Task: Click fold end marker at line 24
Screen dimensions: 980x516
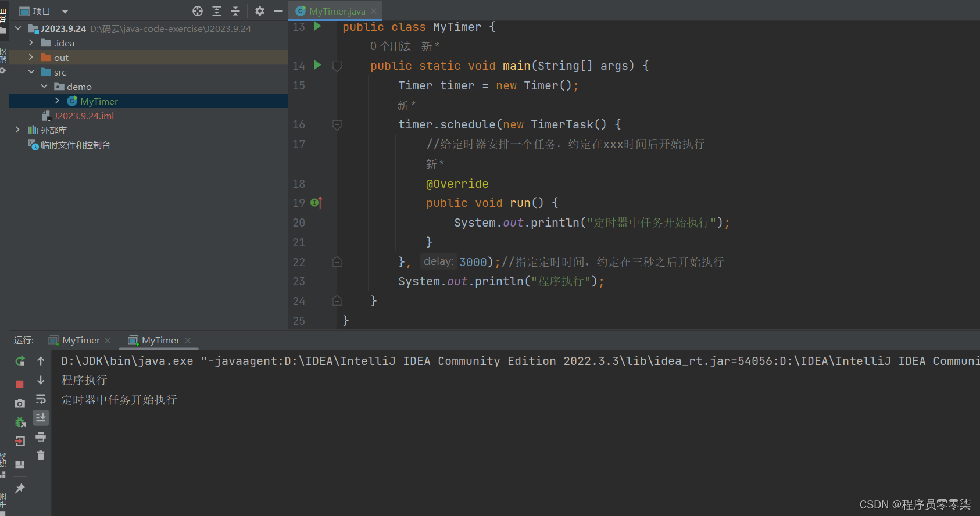Action: pyautogui.click(x=337, y=301)
